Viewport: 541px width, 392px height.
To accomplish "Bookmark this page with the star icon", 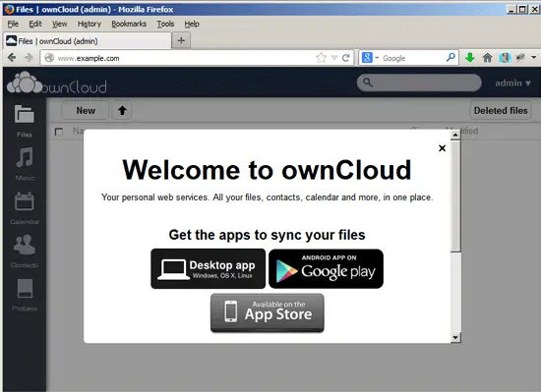I will (321, 58).
